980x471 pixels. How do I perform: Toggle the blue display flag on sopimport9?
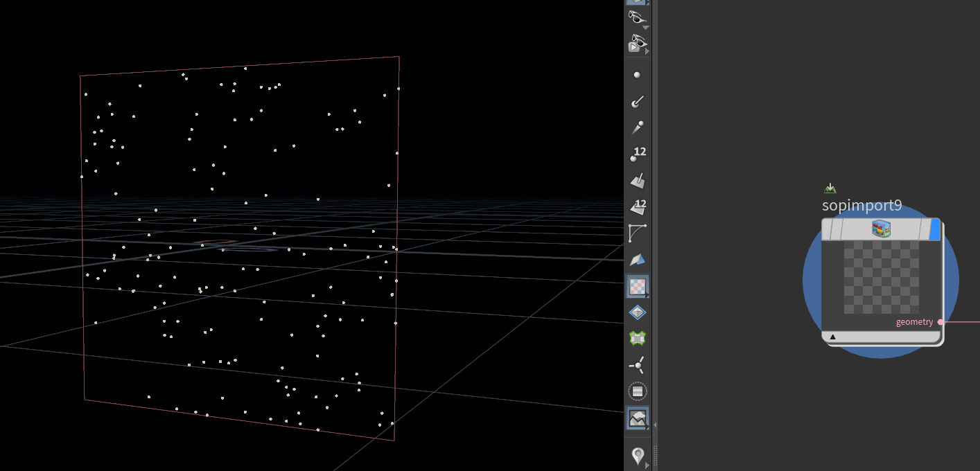[x=934, y=229]
